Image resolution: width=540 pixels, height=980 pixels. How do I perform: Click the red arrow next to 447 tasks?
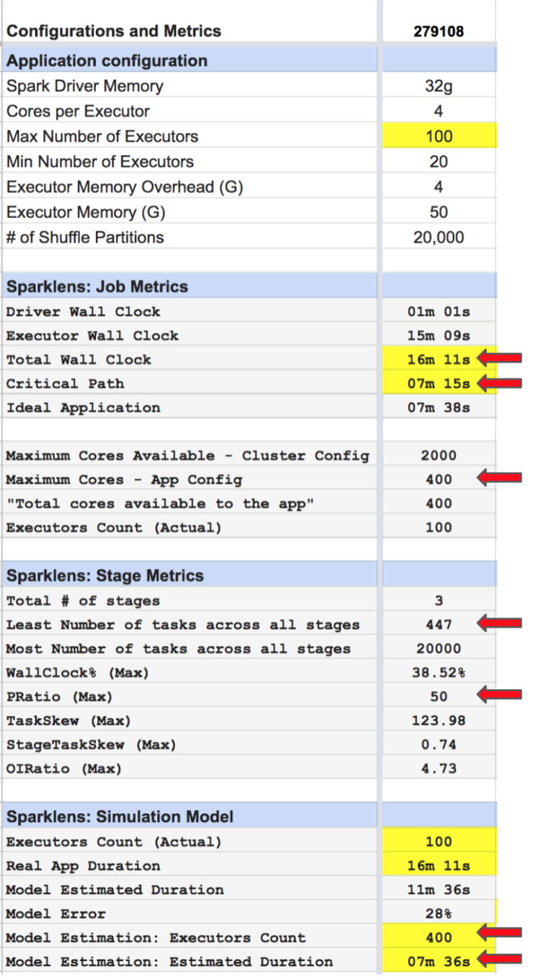point(500,624)
